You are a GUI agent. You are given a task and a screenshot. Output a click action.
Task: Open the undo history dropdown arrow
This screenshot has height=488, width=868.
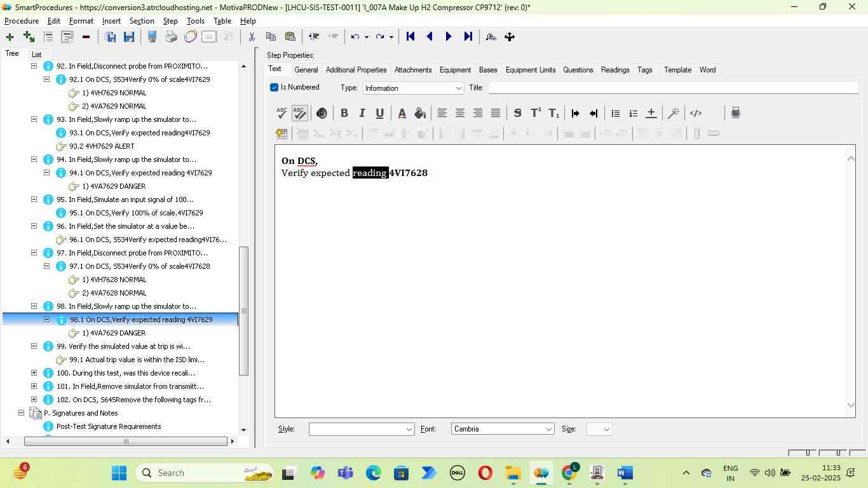point(367,37)
